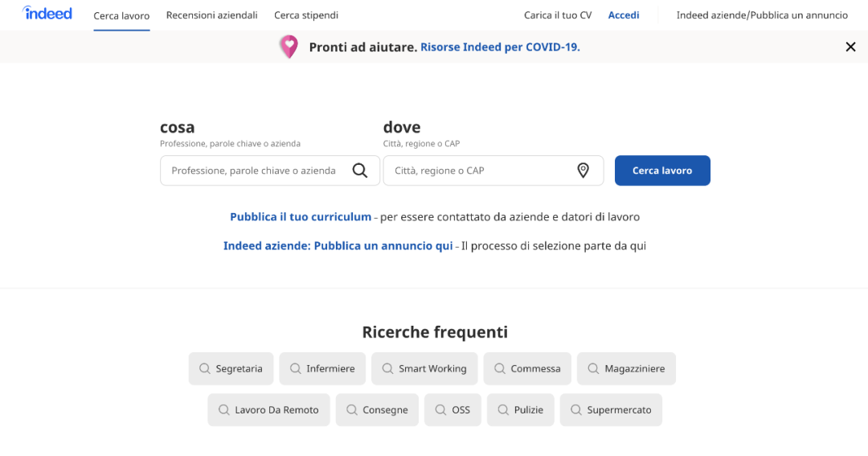Click the magnifier icon in the cosa field
Screen dimensions: 868x456
pos(360,170)
